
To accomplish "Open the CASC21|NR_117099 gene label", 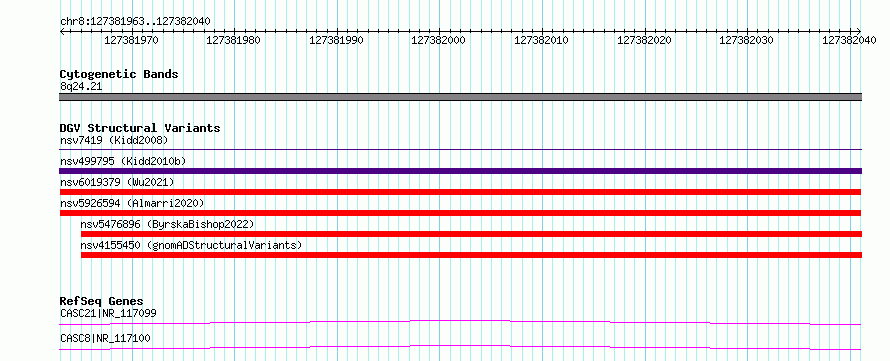I will click(108, 313).
